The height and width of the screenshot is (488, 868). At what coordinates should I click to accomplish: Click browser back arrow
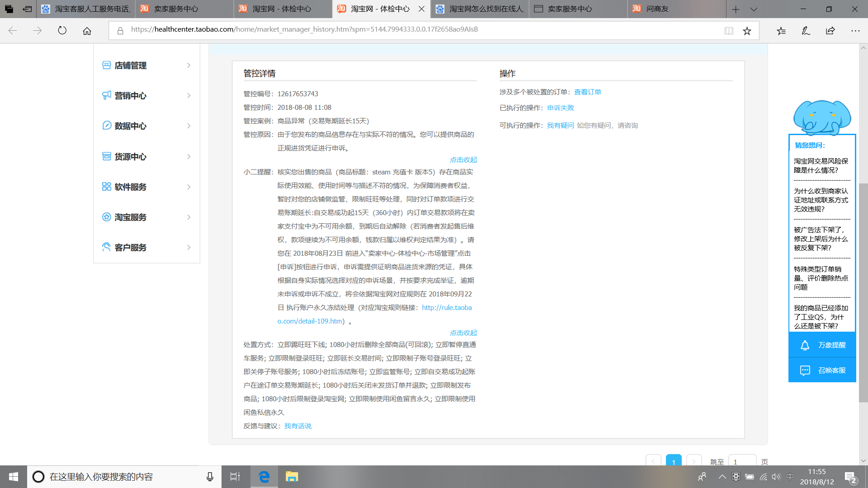click(13, 31)
